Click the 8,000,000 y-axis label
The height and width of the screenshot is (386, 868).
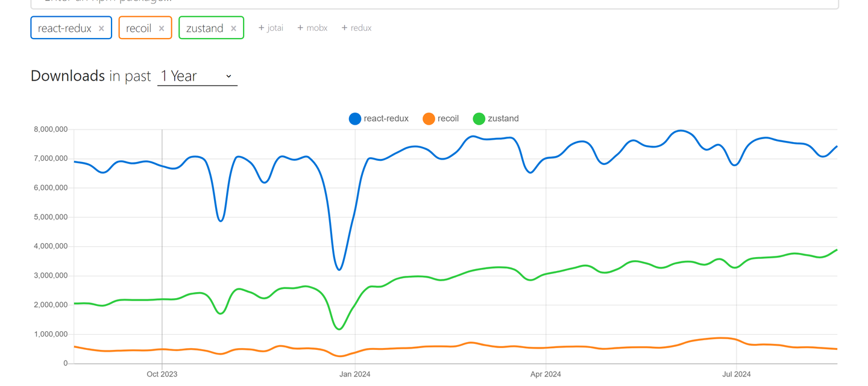point(51,129)
